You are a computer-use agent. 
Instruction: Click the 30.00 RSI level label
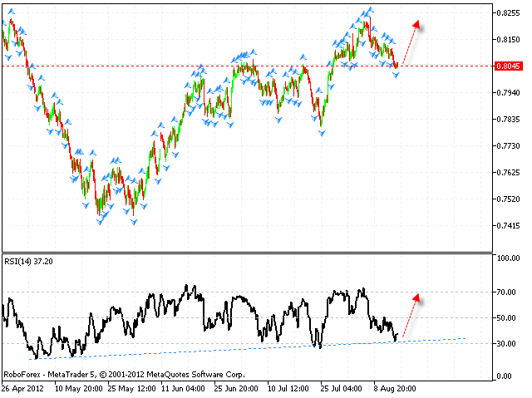(506, 343)
